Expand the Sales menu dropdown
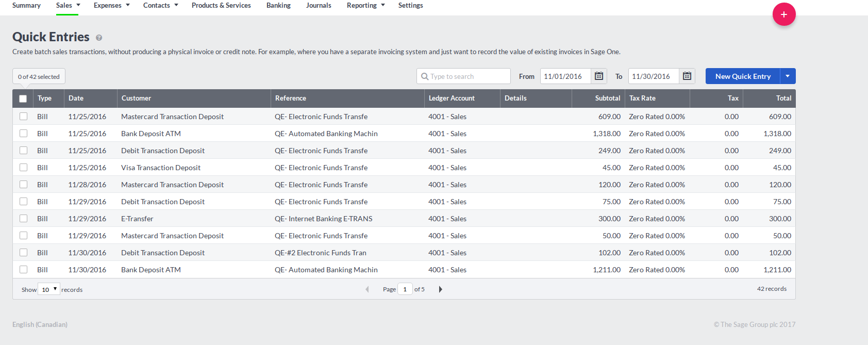The width and height of the screenshot is (868, 345). point(78,5)
